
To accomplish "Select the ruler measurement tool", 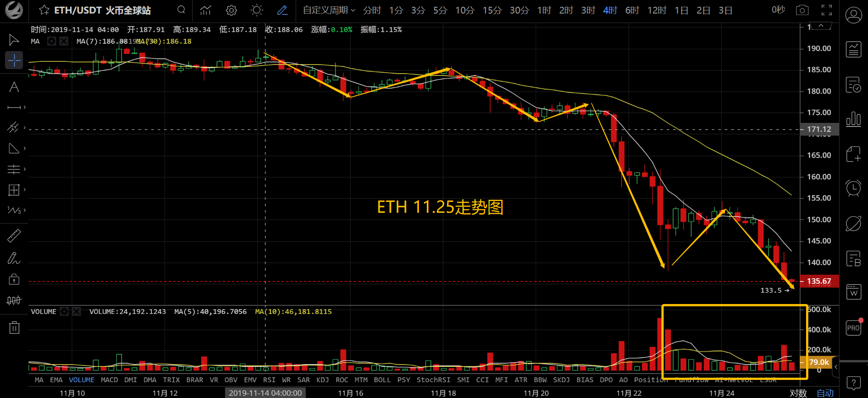I will 14,235.
